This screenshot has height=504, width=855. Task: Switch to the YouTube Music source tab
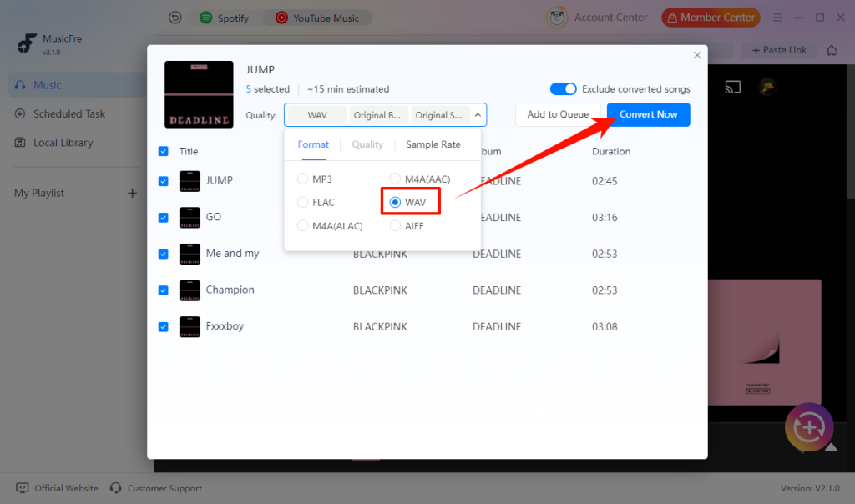318,18
